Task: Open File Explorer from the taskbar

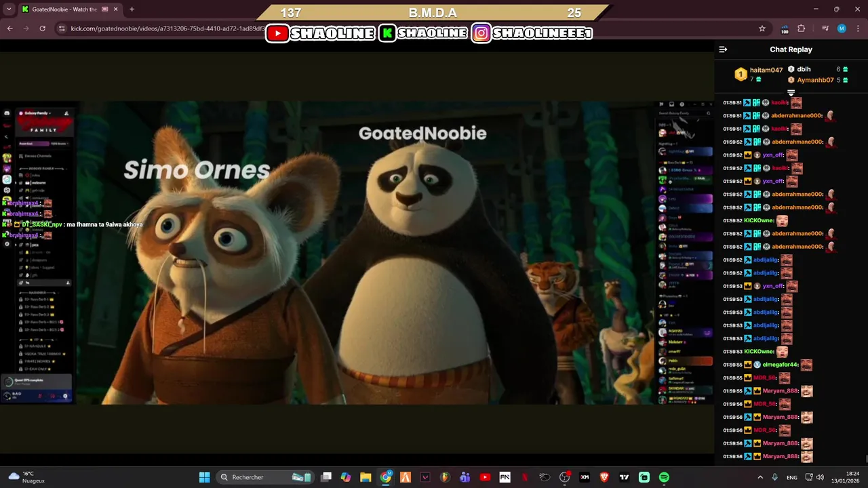Action: 366,477
